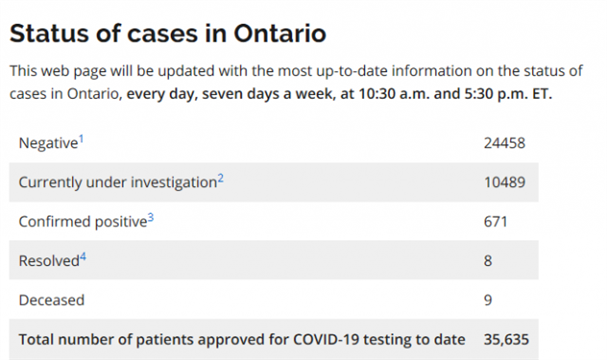607x360 pixels.
Task: Click the confirmed positive value 671
Action: coord(496,222)
